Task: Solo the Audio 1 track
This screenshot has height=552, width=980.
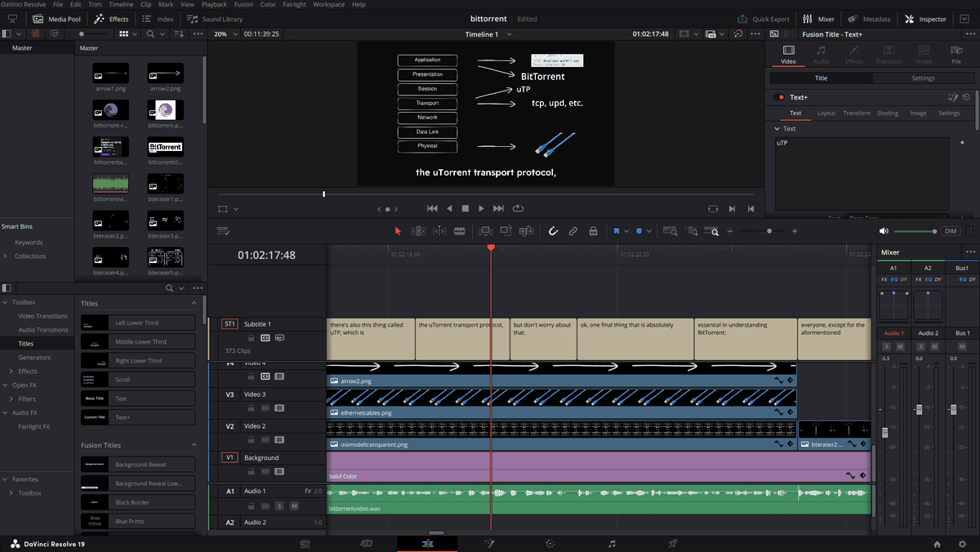Action: pyautogui.click(x=279, y=506)
